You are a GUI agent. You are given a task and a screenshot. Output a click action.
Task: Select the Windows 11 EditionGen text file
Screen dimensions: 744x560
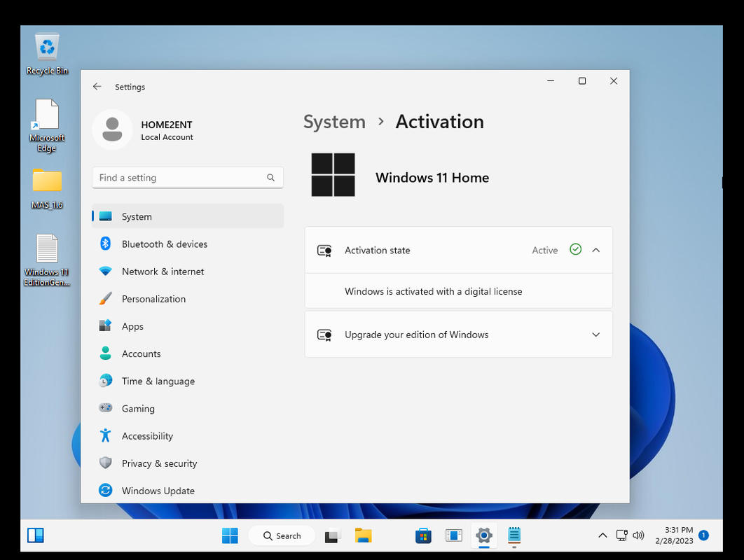[x=47, y=260]
